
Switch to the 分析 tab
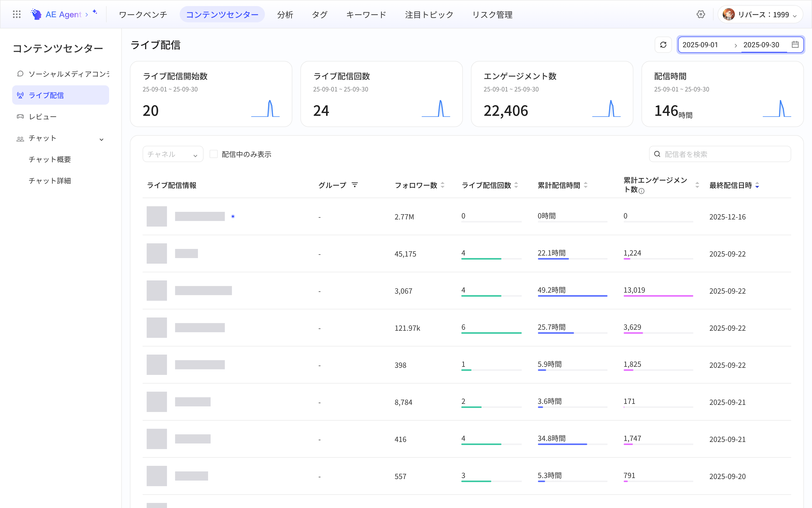pos(285,14)
